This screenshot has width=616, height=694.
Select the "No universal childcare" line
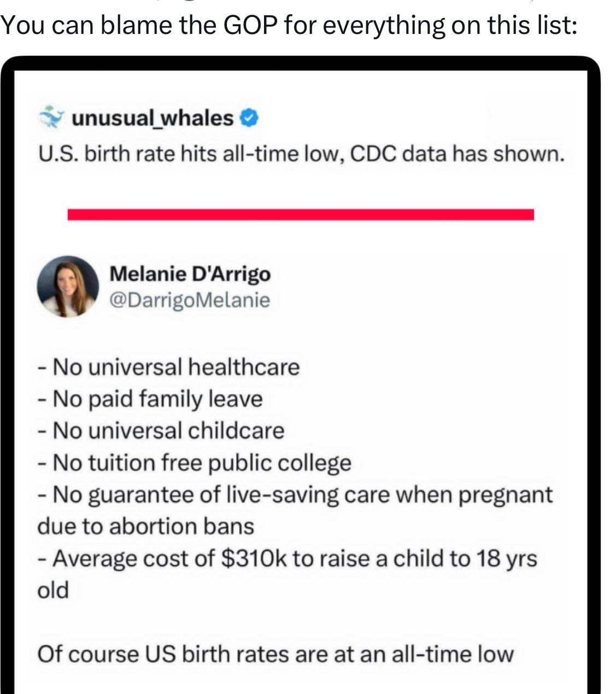point(161,430)
